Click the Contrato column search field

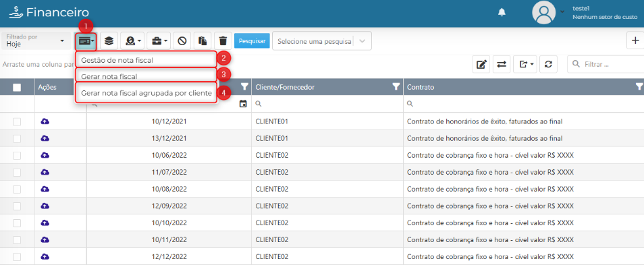[x=524, y=105]
